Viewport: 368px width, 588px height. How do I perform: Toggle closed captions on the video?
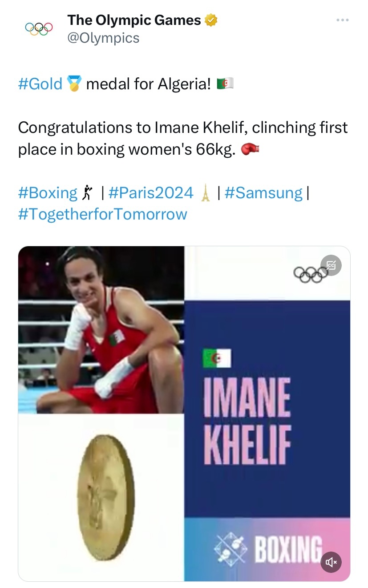point(331,265)
